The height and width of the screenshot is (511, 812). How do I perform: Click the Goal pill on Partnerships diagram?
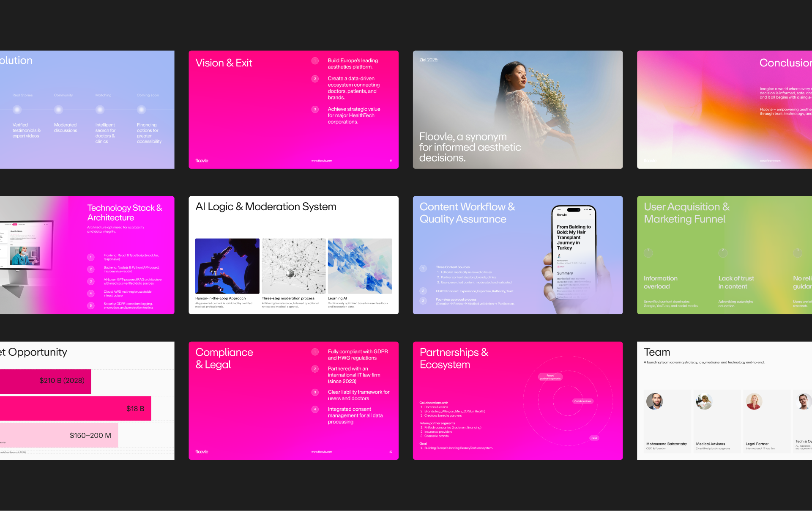tap(594, 438)
